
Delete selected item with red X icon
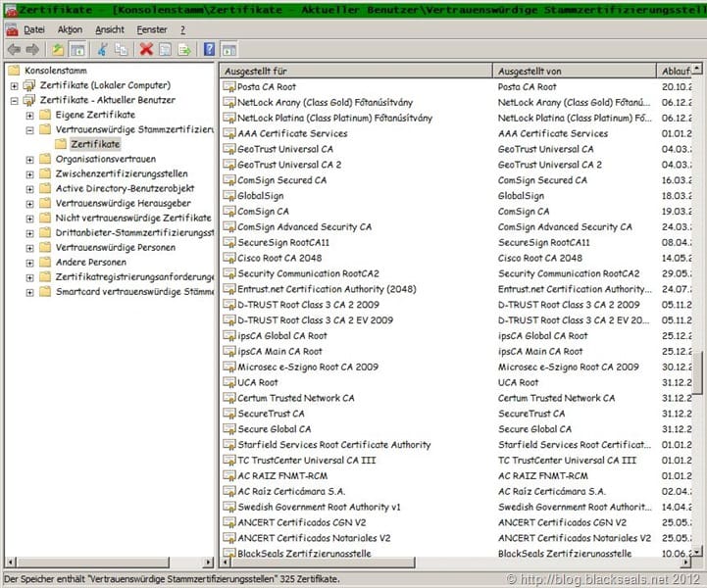pos(146,50)
